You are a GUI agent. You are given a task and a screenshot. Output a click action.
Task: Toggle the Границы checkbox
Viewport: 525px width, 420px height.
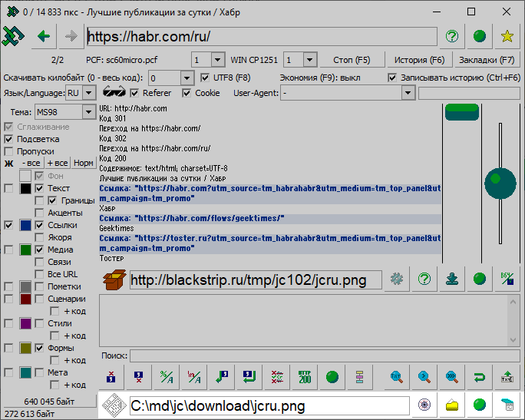pyautogui.click(x=52, y=200)
